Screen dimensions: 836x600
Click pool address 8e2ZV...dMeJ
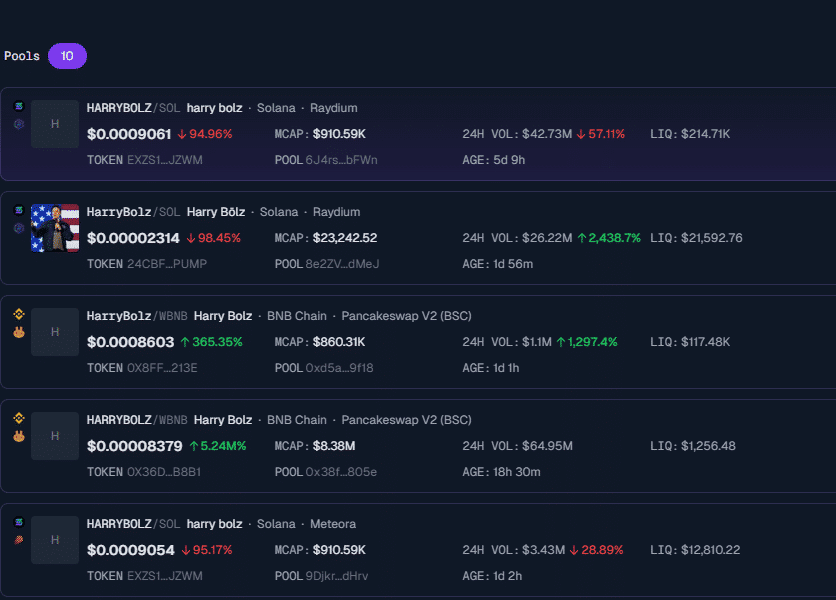[342, 264]
